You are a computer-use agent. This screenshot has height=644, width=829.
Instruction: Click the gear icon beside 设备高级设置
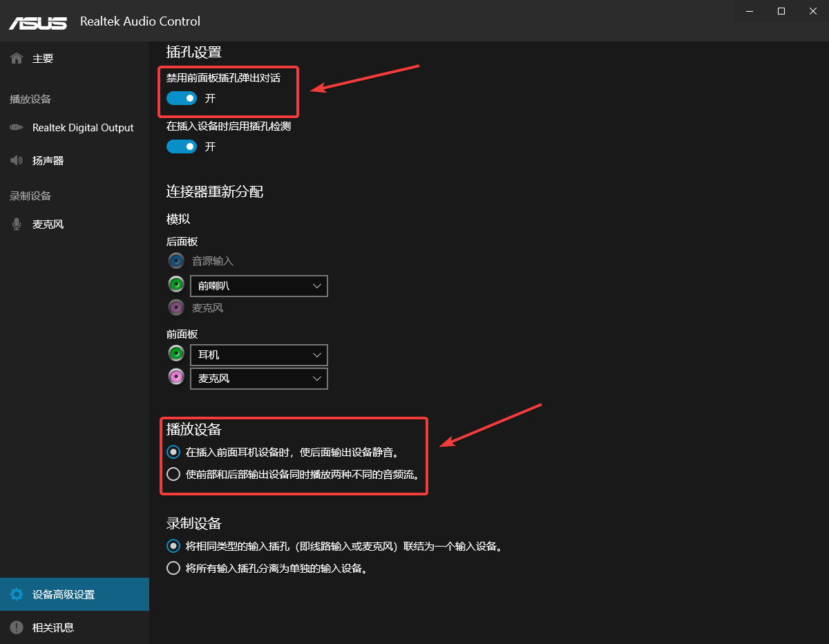coord(17,594)
